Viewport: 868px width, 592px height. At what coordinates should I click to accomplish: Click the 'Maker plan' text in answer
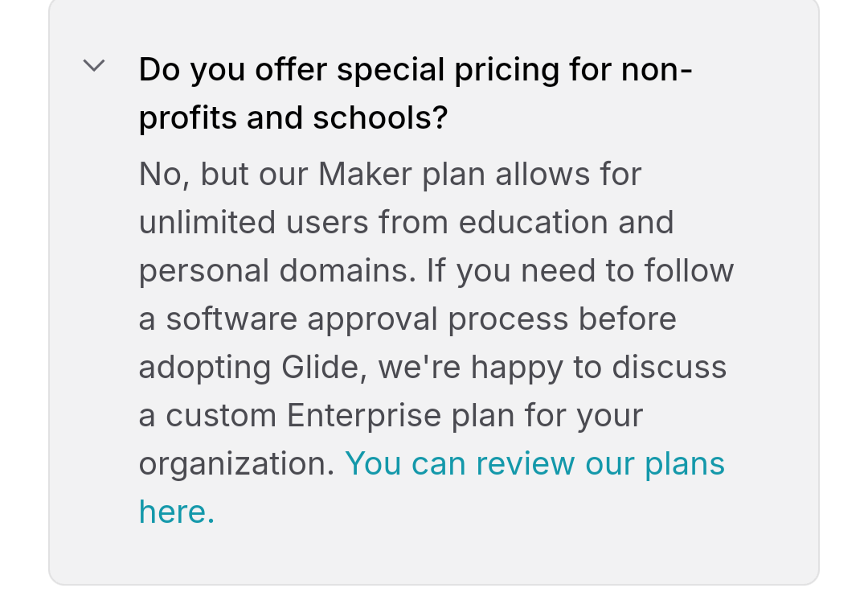[x=401, y=174]
